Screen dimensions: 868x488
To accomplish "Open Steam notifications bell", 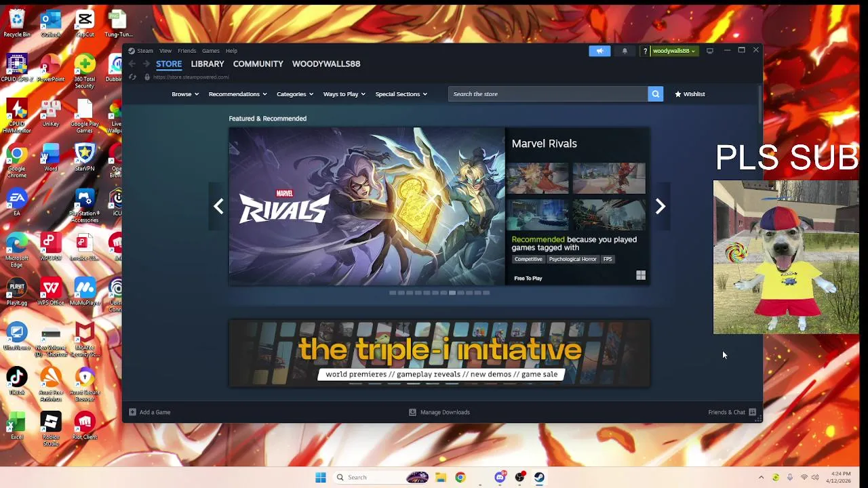I will 625,51.
